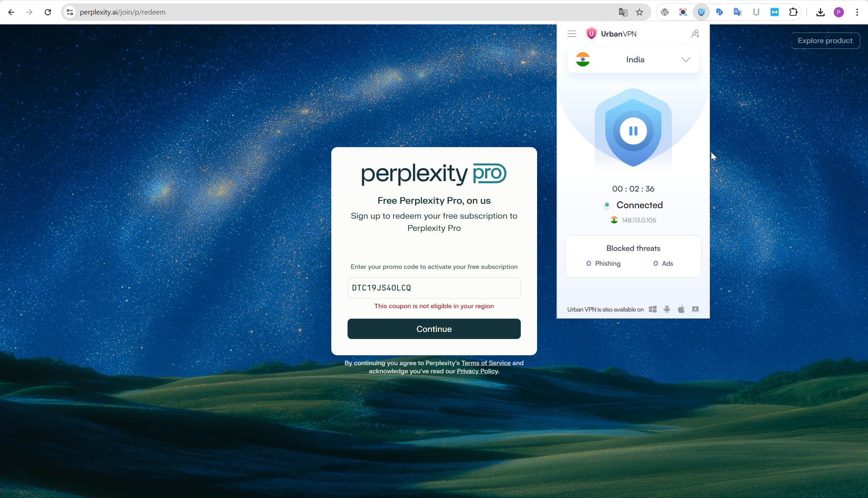868x498 pixels.
Task: Open the blue M extension icon
Action: point(775,12)
